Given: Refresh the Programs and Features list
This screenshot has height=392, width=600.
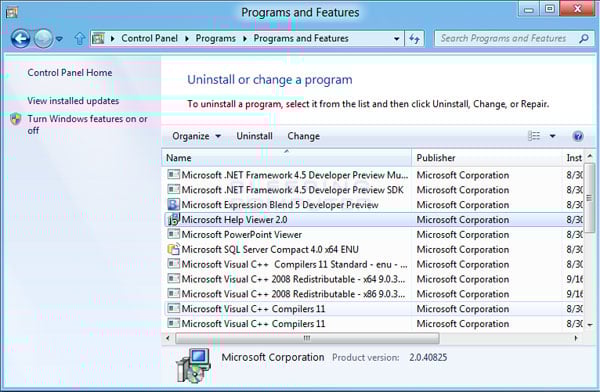Looking at the screenshot, I should [414, 39].
